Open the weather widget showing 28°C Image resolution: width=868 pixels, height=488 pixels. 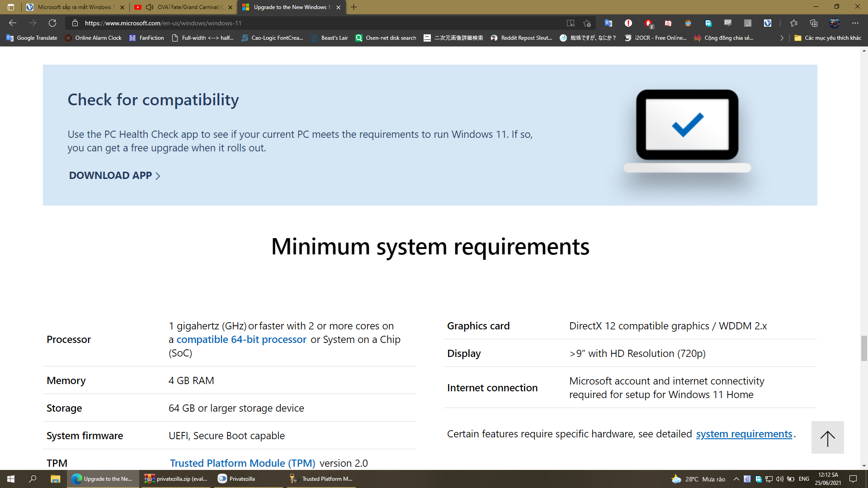pos(698,479)
